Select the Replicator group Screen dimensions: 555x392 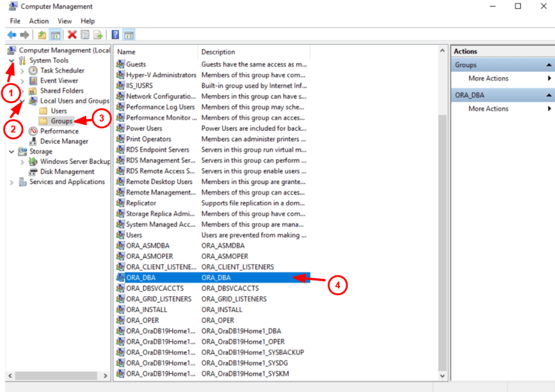click(212, 203)
